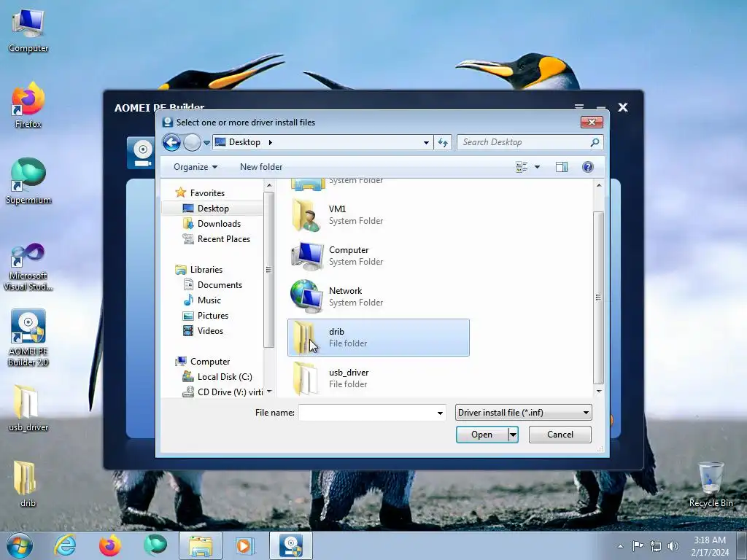Click the Help question mark icon
This screenshot has height=560, width=747.
588,167
